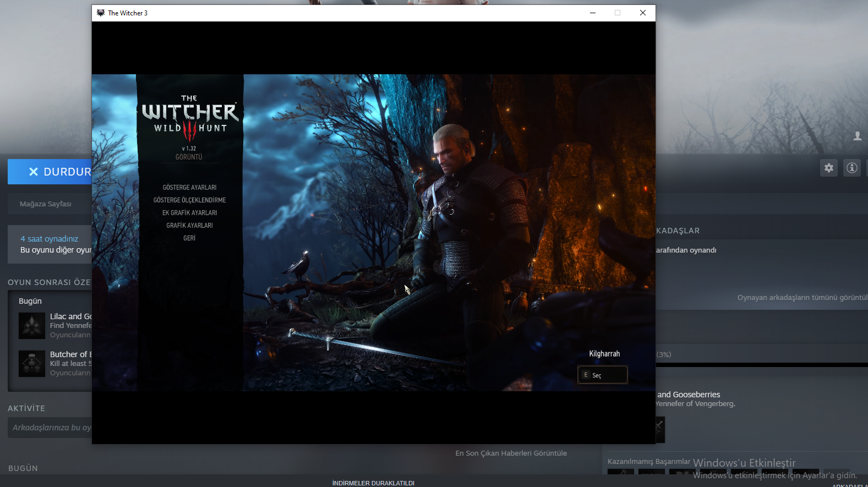Open the Mağaza Sayfası link
The width and height of the screenshot is (868, 487).
[x=46, y=204]
